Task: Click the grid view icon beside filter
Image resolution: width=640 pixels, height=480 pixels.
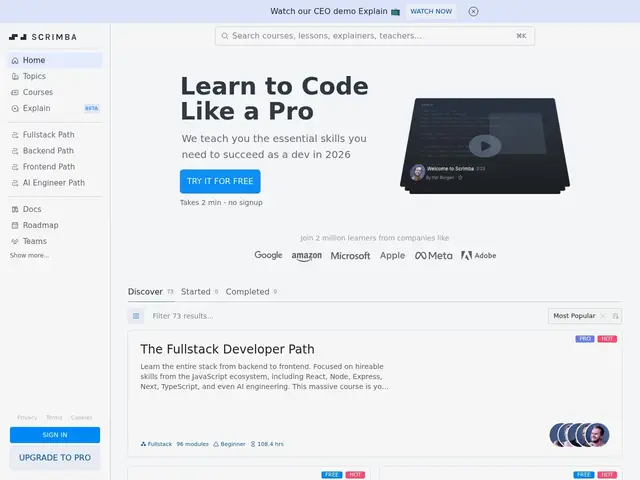Action: 136,316
